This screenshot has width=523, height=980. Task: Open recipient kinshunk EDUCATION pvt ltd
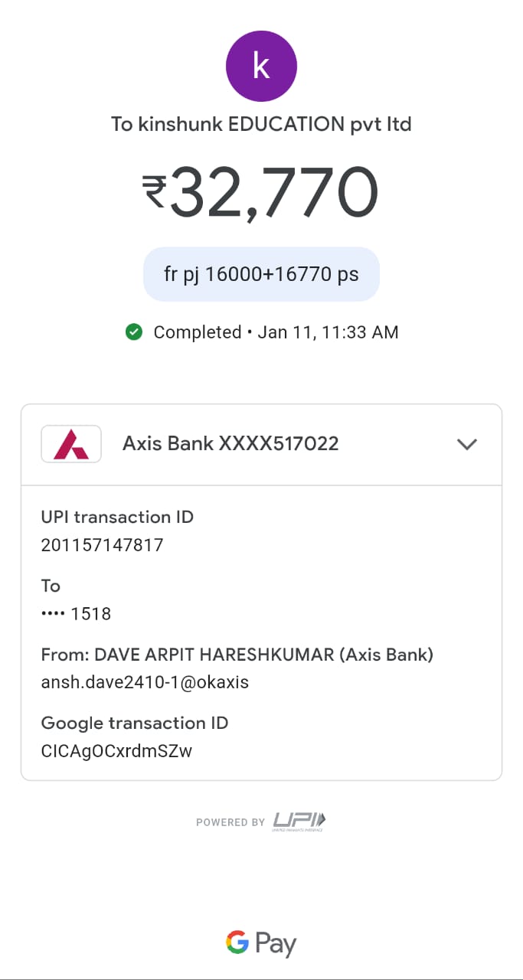point(261,124)
